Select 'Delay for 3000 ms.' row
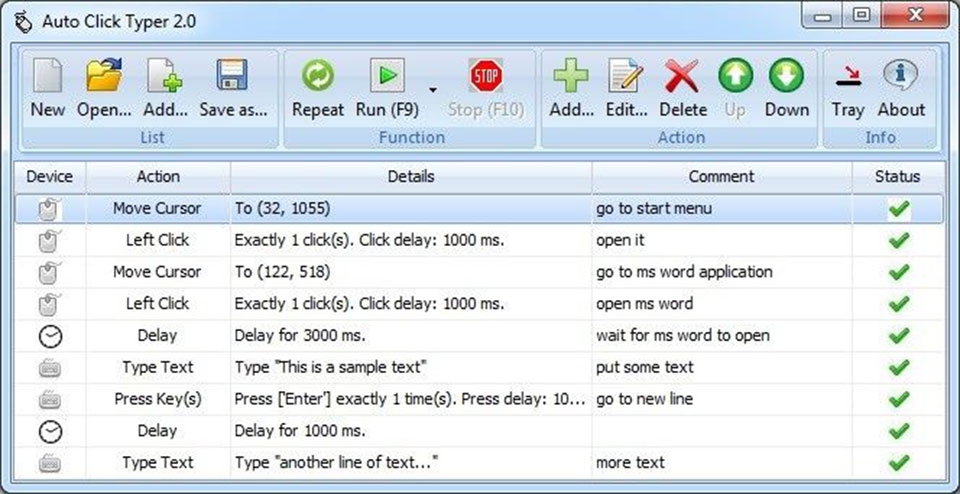The image size is (960, 494). [479, 335]
